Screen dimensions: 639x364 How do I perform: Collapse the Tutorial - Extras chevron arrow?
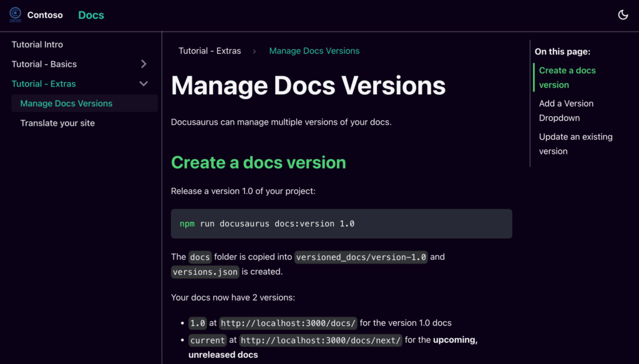(144, 84)
